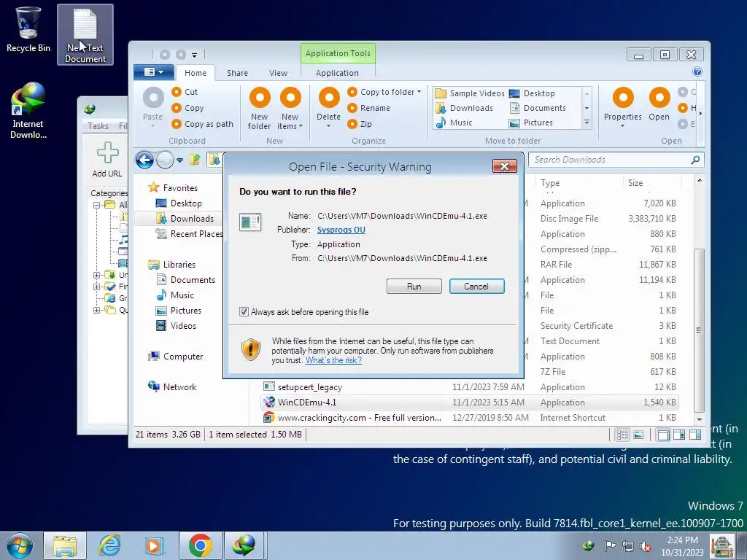The image size is (747, 560).
Task: Click the Delete icon in Organize group
Action: coord(329,98)
